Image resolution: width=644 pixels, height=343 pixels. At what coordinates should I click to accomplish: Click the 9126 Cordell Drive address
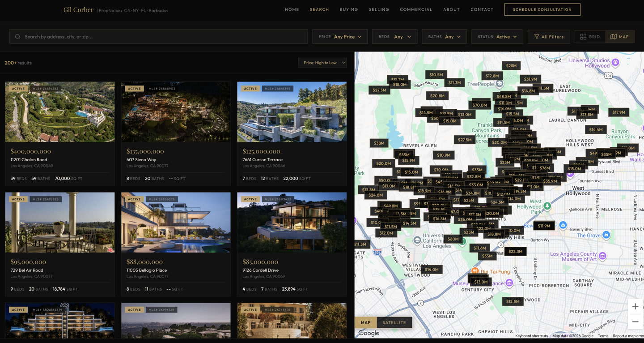pyautogui.click(x=260, y=270)
